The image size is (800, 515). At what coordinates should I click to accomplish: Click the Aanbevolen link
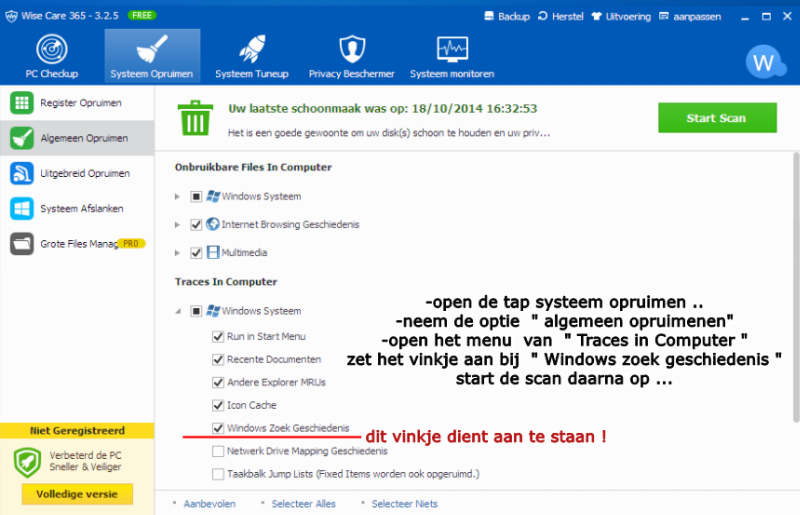(x=209, y=504)
